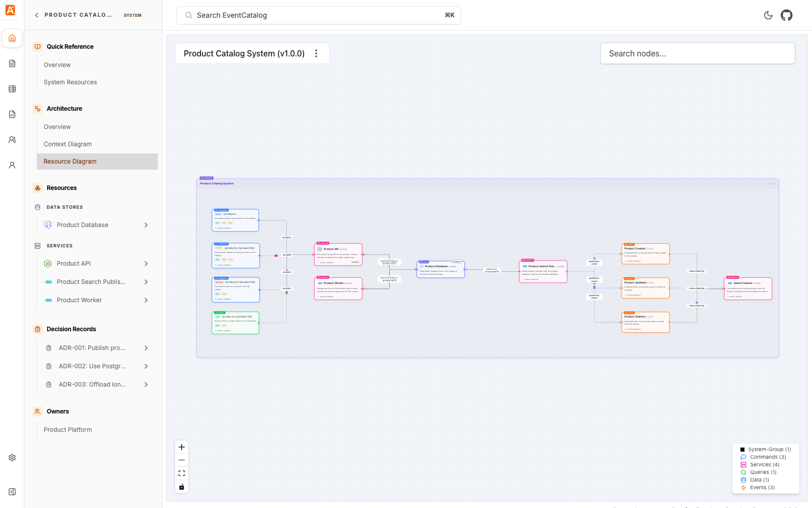Click the Decision Records section icon
The height and width of the screenshot is (508, 812).
pos(38,329)
